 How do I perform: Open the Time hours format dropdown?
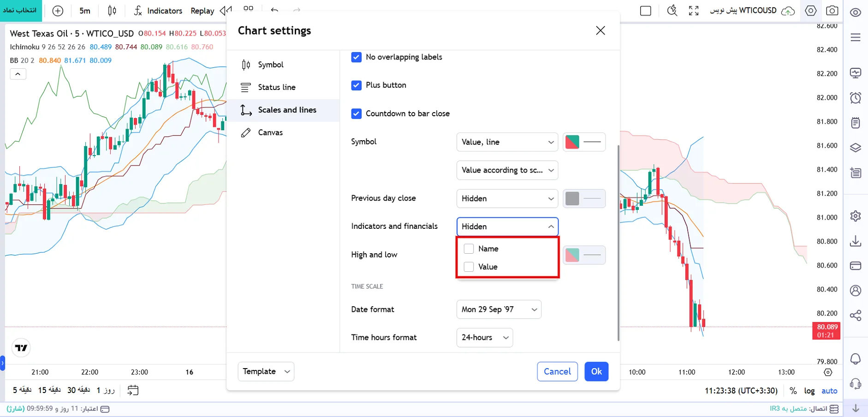(x=484, y=338)
